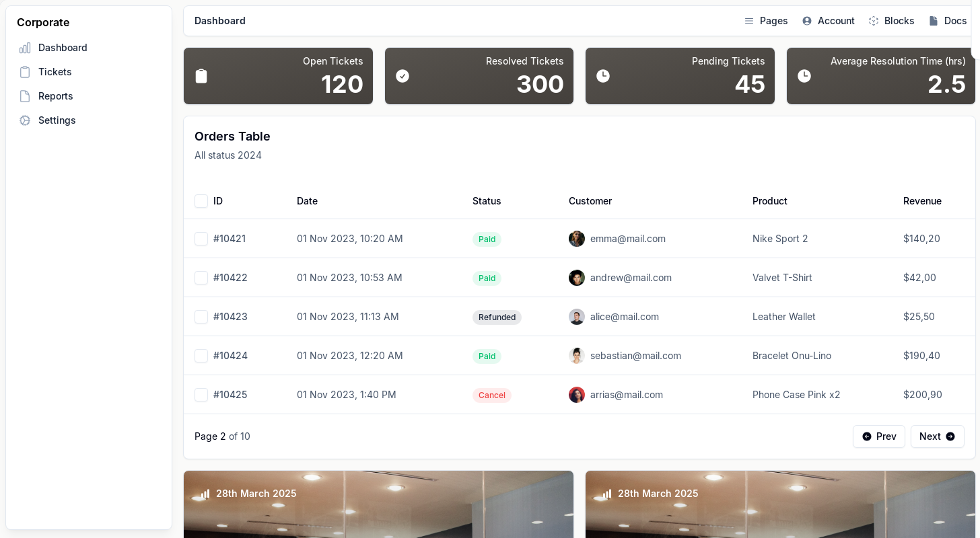Click the avatar next to emma@mail.com

point(577,239)
